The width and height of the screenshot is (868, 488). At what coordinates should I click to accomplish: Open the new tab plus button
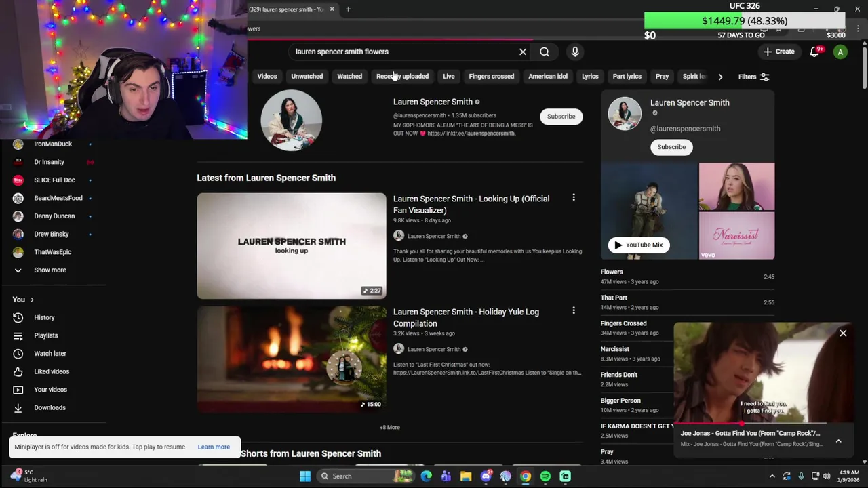pos(348,9)
